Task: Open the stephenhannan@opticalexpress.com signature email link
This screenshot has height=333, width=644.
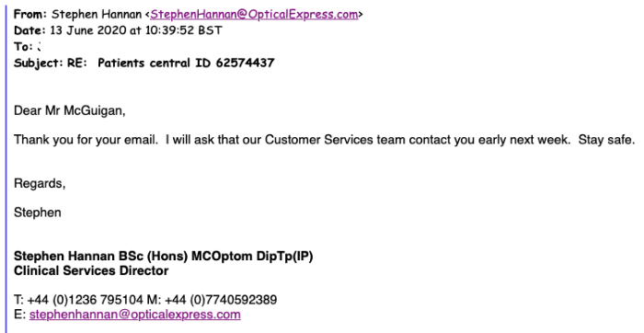Action: (134, 315)
